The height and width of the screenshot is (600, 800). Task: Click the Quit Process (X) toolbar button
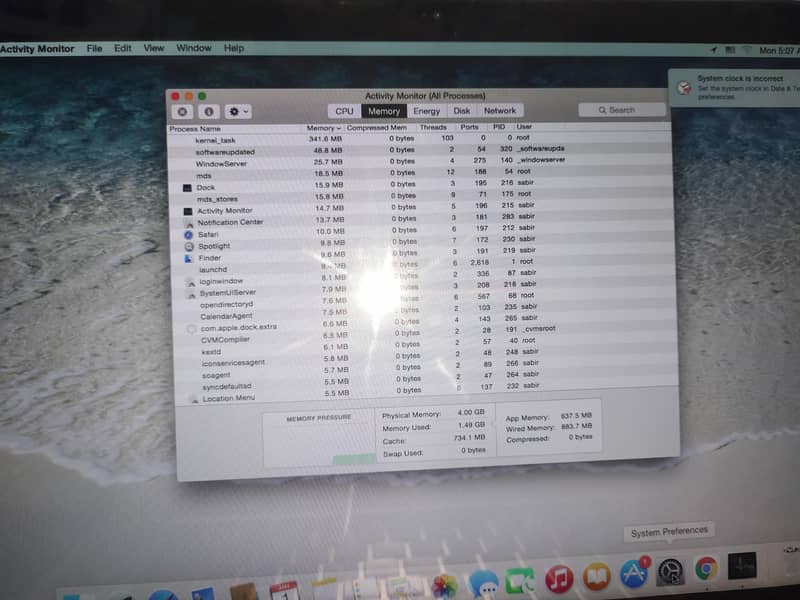pyautogui.click(x=184, y=112)
